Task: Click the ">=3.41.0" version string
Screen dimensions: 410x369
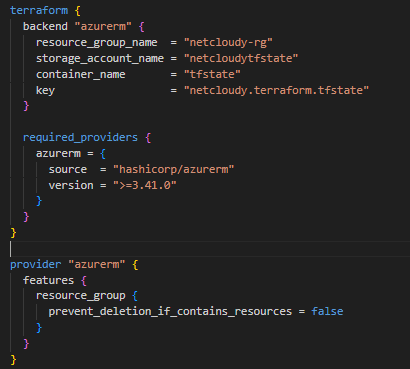Action: click(x=145, y=185)
